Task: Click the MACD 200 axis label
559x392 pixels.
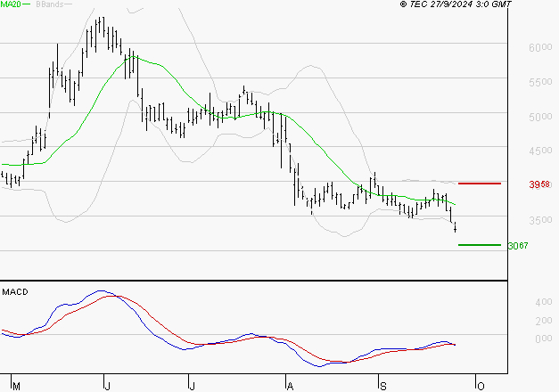Action: (x=544, y=321)
